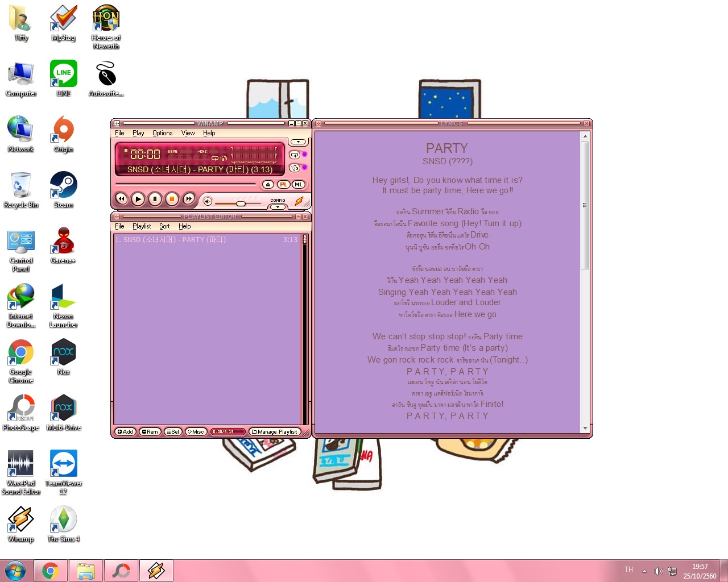The height and width of the screenshot is (582, 728).
Task: Open Nexon Launcher shortcut
Action: pyautogui.click(x=63, y=306)
